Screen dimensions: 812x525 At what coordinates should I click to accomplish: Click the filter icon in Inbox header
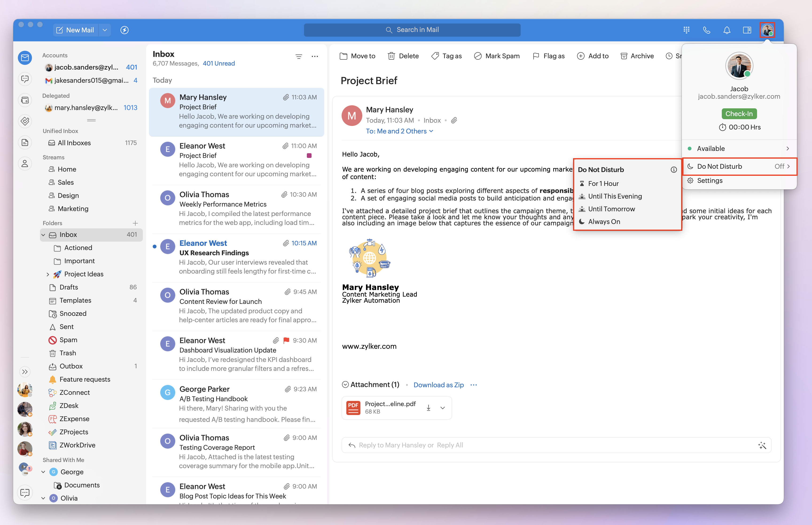pos(298,57)
